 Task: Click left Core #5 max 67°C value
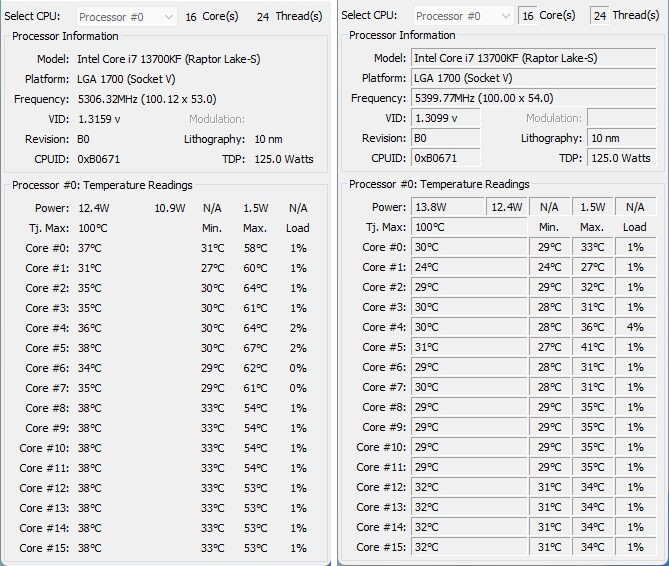coord(255,348)
